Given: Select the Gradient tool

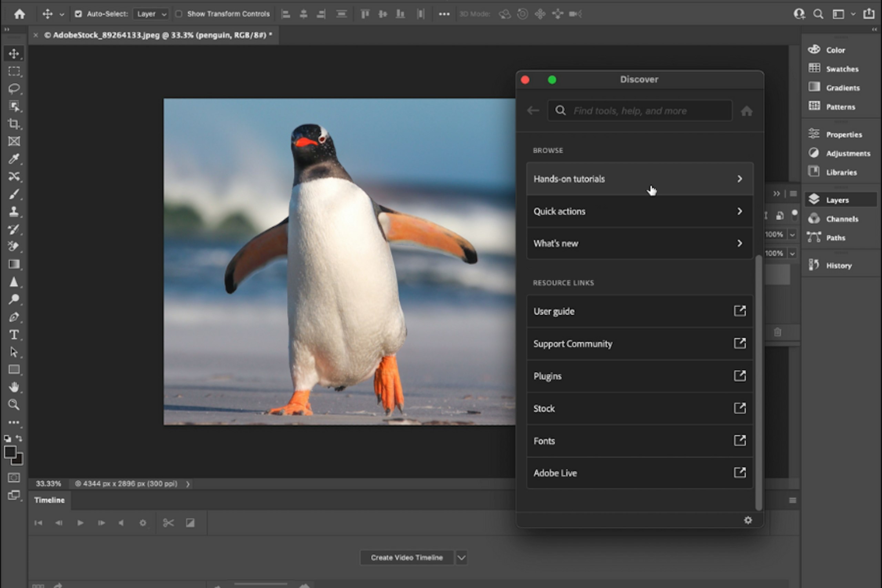Looking at the screenshot, I should [x=14, y=264].
